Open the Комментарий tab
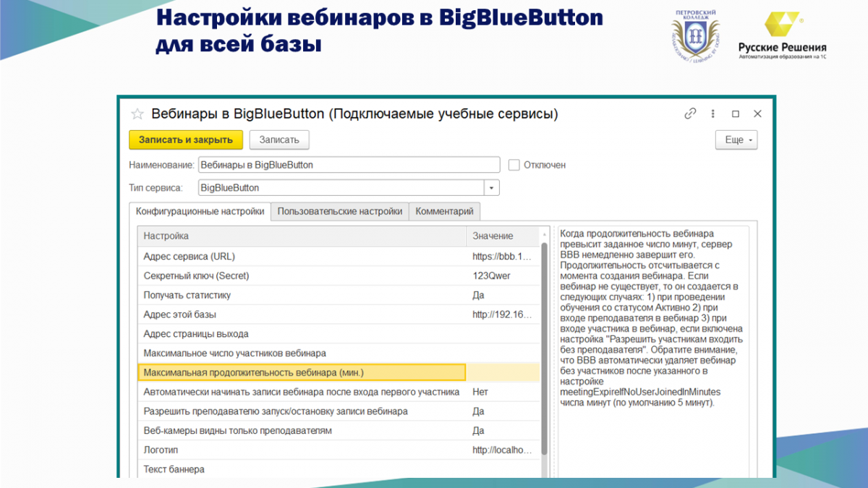868x488 pixels. tap(444, 211)
